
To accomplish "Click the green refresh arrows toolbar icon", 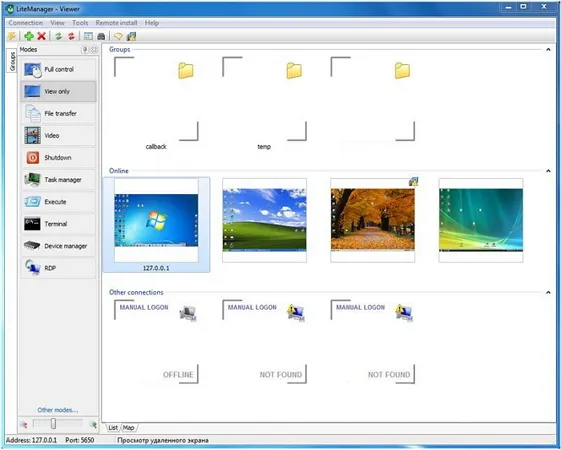I will coord(58,36).
